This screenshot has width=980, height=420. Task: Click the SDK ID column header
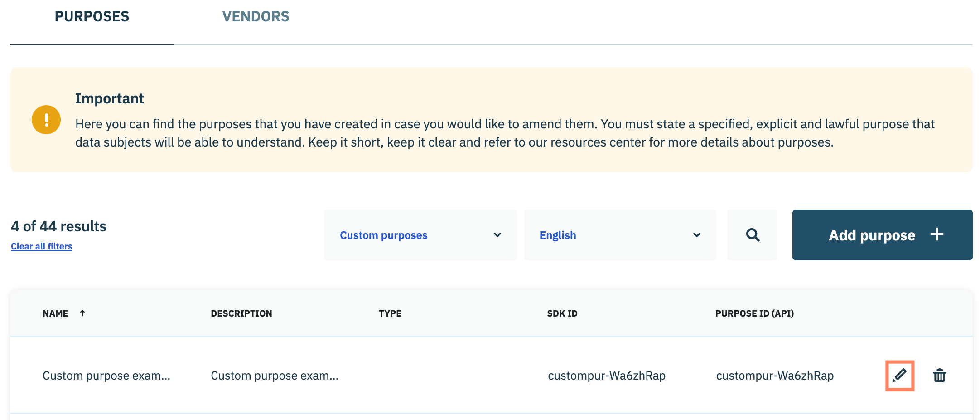[x=562, y=313]
